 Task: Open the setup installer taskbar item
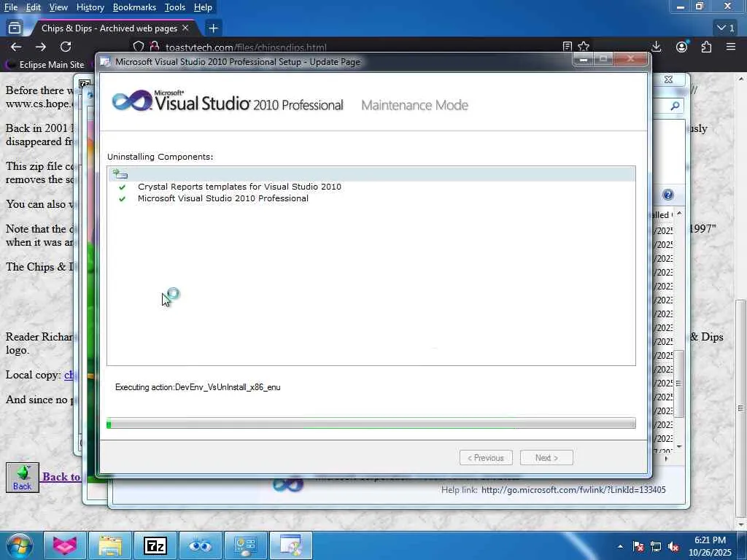click(x=291, y=545)
